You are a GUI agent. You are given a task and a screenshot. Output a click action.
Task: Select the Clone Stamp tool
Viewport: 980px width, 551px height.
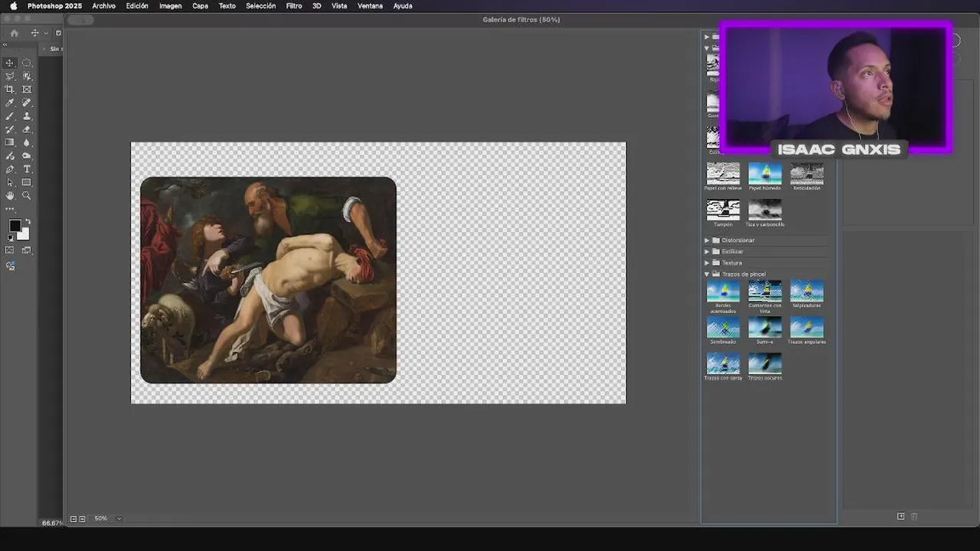(27, 116)
